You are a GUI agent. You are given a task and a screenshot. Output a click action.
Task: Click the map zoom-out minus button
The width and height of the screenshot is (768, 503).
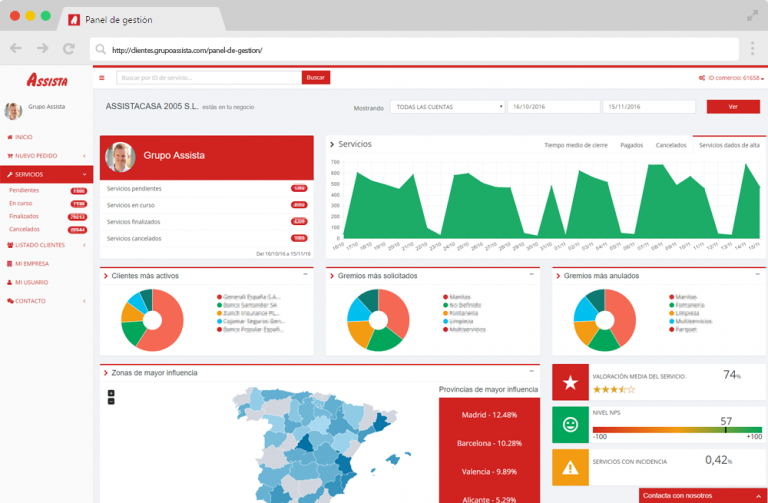point(111,400)
